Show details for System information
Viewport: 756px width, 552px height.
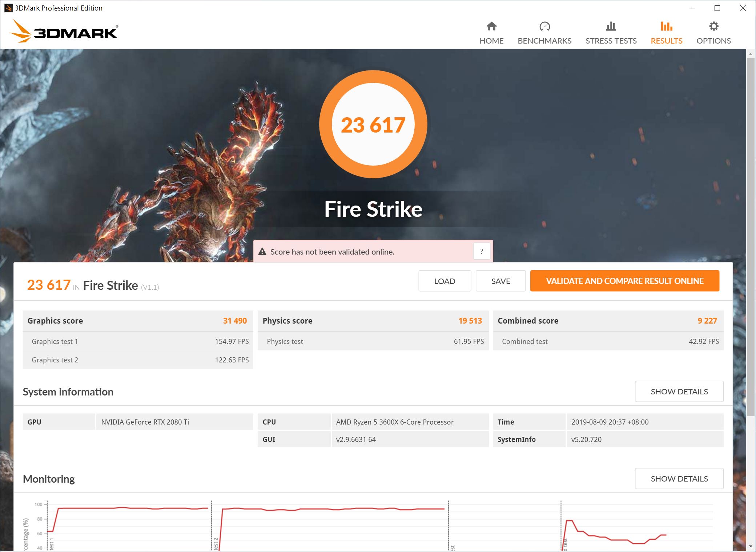pyautogui.click(x=679, y=391)
